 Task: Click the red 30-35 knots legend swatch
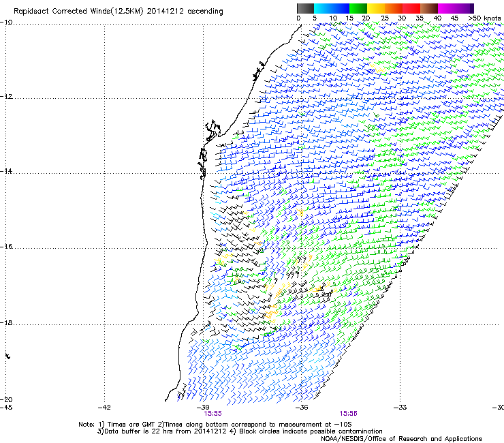coord(411,8)
